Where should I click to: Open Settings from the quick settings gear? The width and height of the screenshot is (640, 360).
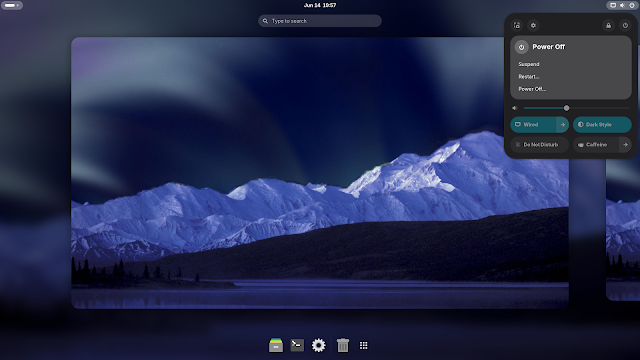[x=533, y=25]
